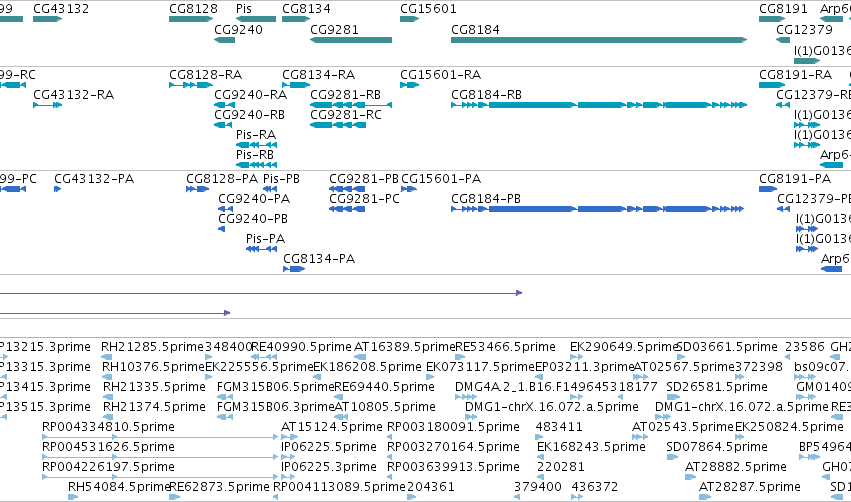Select the CG8184 gene bar

point(599,40)
